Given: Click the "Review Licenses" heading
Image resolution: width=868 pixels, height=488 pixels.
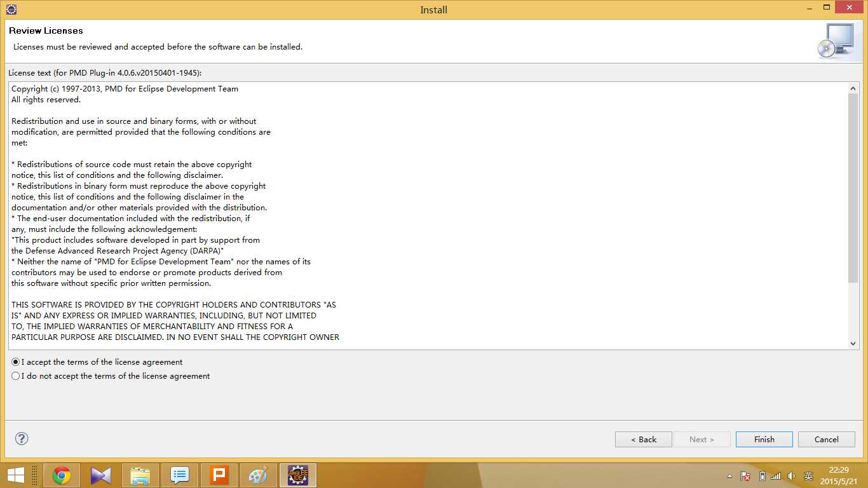Looking at the screenshot, I should tap(46, 30).
